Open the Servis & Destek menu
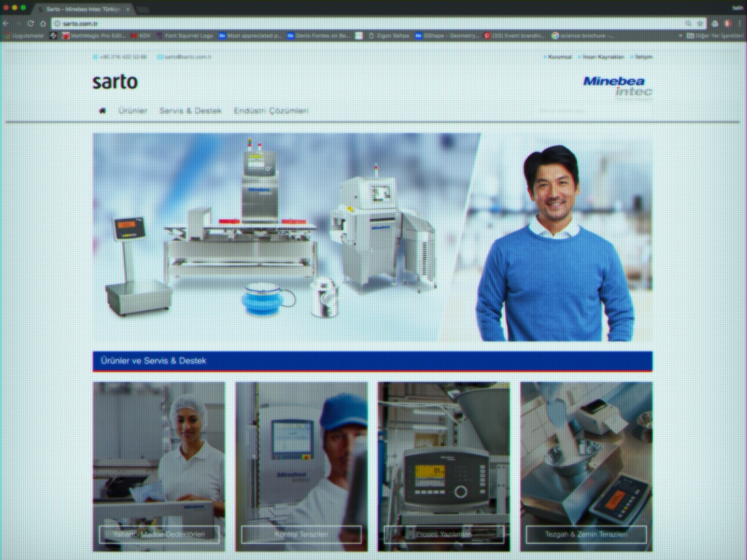This screenshot has height=560, width=747. click(190, 111)
